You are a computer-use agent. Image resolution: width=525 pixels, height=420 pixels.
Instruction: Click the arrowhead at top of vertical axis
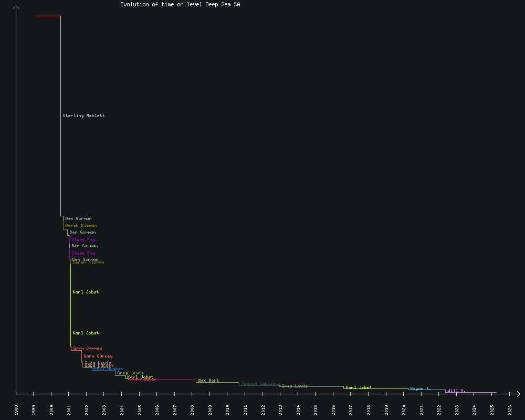[x=16, y=7]
